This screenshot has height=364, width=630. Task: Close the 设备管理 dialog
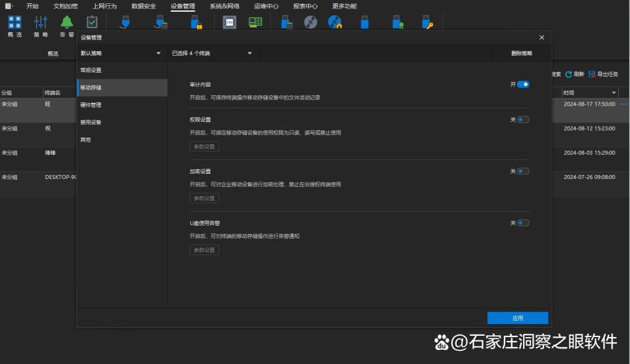click(541, 37)
